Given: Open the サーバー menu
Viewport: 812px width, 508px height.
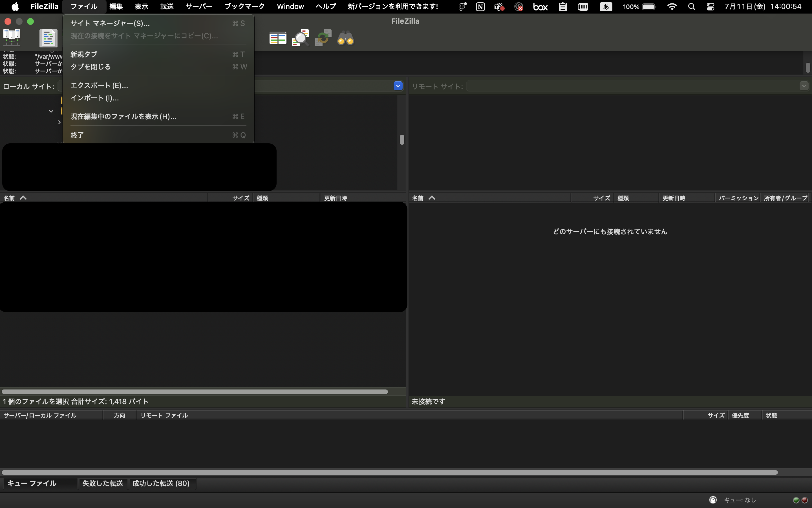Looking at the screenshot, I should coord(199,6).
